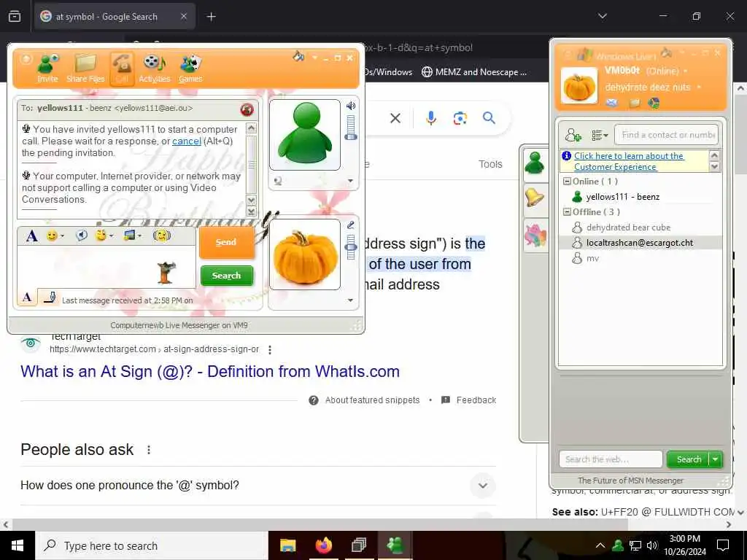Click the webcam icon under contact avatar

[278, 181]
